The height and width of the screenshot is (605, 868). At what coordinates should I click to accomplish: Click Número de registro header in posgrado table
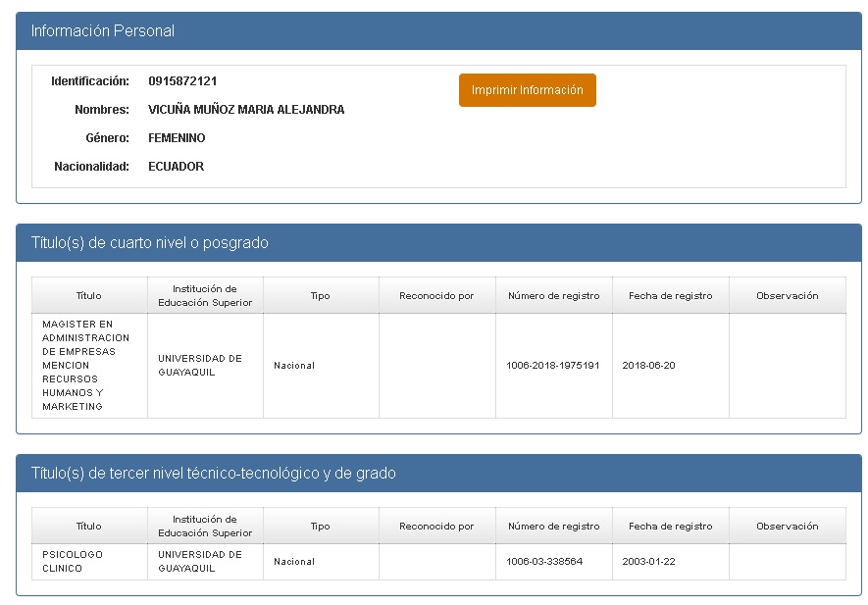pos(553,296)
